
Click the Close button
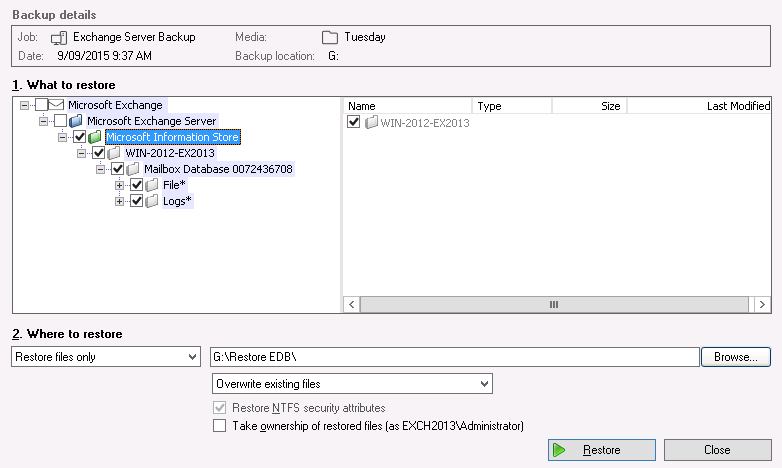pos(717,450)
